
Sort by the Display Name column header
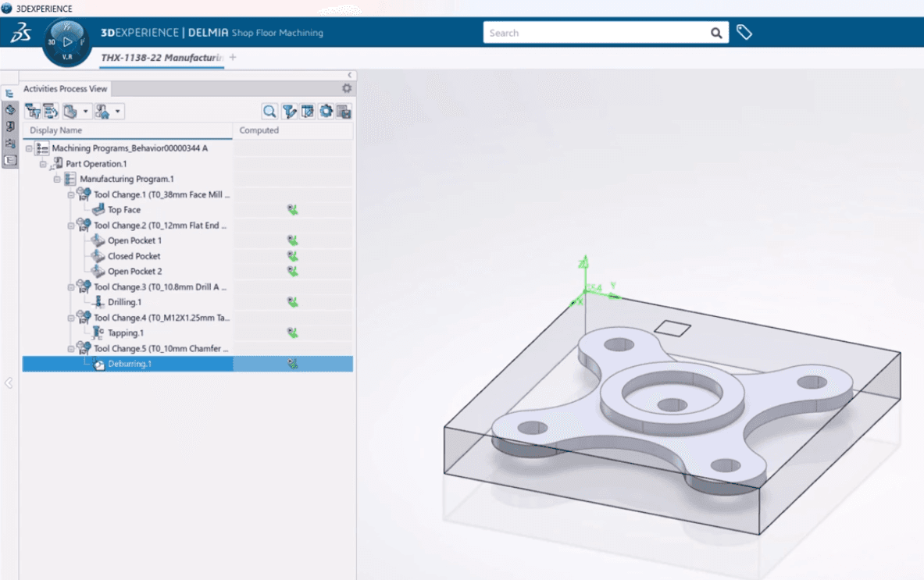(128, 130)
